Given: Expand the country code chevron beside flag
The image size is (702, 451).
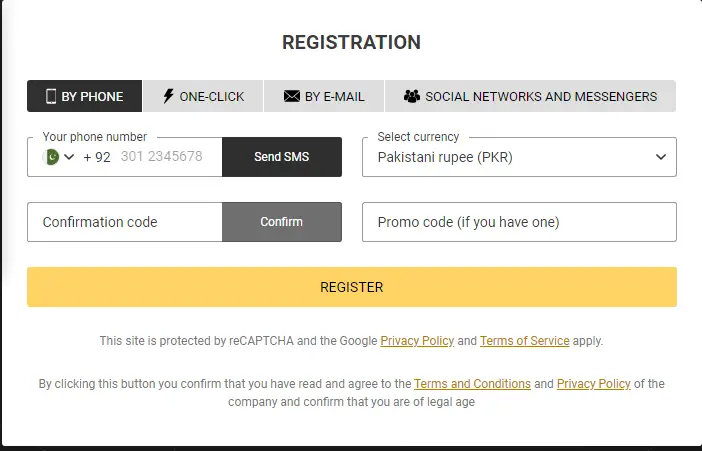Looking at the screenshot, I should tap(69, 157).
